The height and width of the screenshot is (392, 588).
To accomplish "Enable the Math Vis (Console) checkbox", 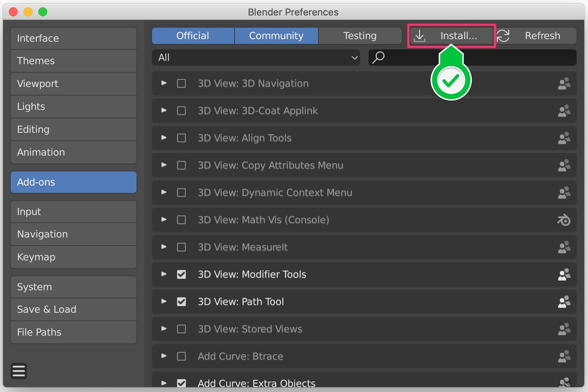I will point(181,220).
